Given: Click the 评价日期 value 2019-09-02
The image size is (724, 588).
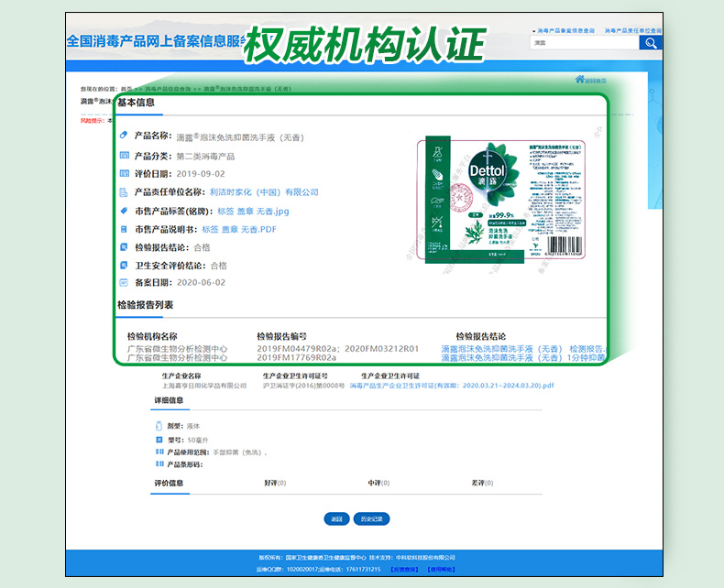Looking at the screenshot, I should 201,174.
